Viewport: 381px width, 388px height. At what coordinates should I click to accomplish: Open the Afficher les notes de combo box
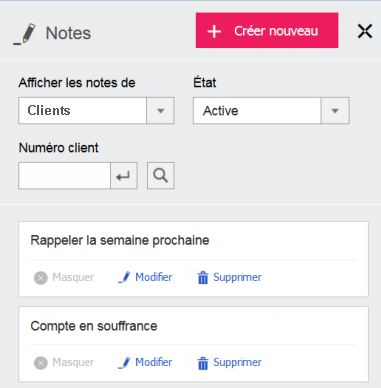click(x=96, y=111)
